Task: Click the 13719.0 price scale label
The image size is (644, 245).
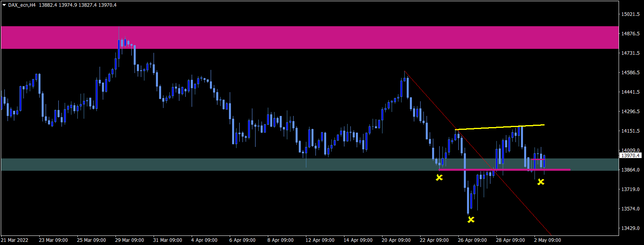Action: 631,189
